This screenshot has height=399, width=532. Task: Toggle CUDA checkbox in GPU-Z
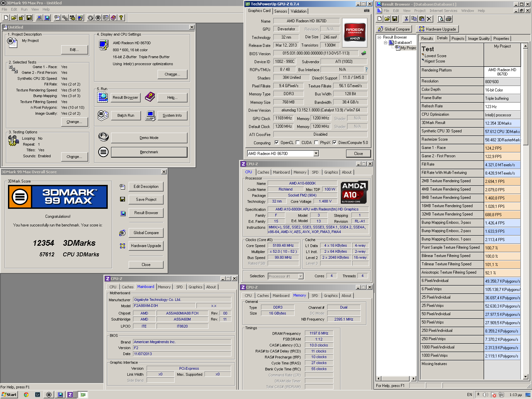[x=298, y=143]
